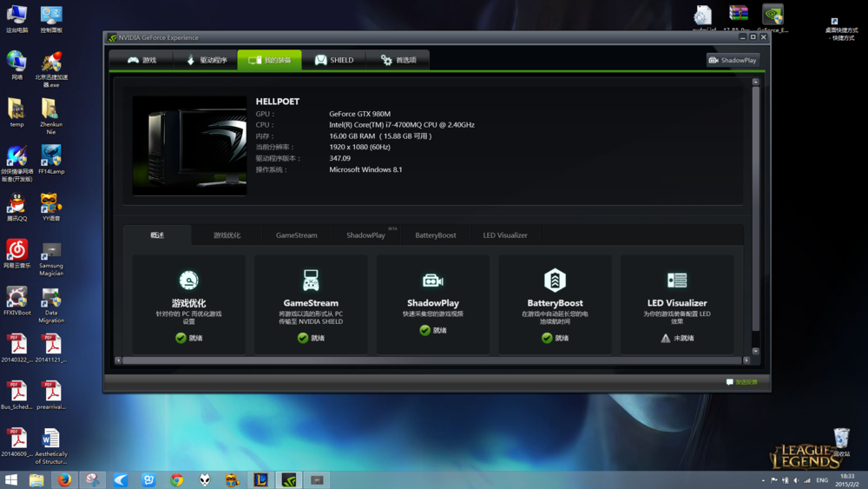The image size is (868, 489).
Task: Switch to the Drivers tab
Action: [206, 60]
